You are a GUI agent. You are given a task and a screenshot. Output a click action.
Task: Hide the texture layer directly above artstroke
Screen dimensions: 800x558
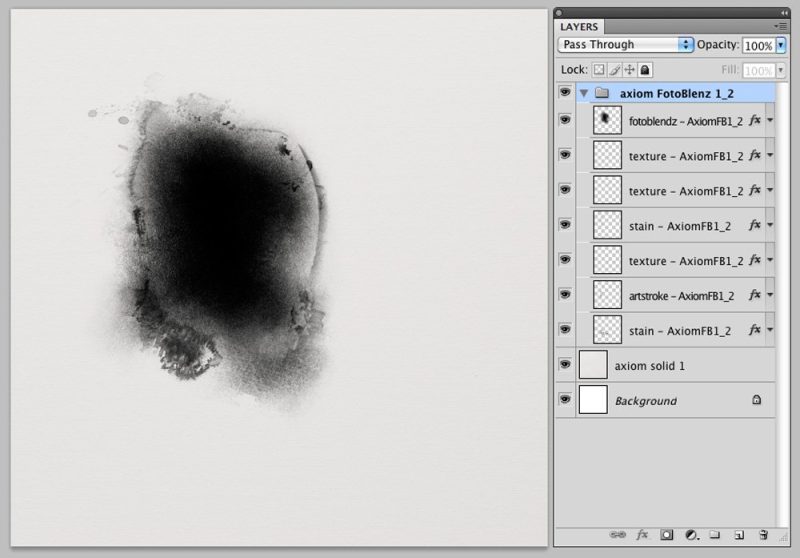[x=565, y=260]
